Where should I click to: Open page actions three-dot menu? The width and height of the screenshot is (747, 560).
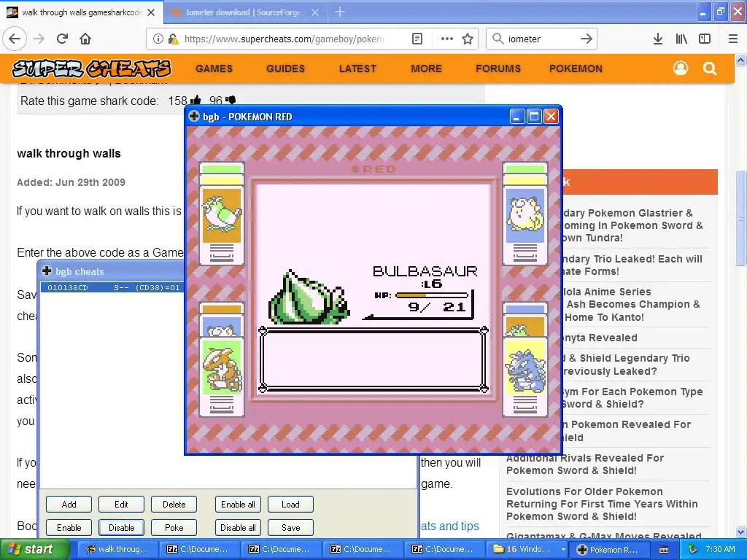[447, 39]
